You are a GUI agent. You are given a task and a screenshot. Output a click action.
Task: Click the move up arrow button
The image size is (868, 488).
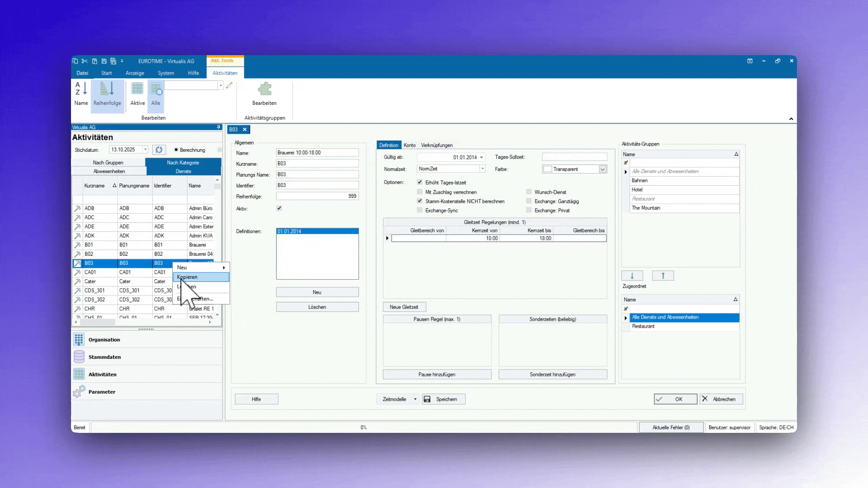click(663, 276)
